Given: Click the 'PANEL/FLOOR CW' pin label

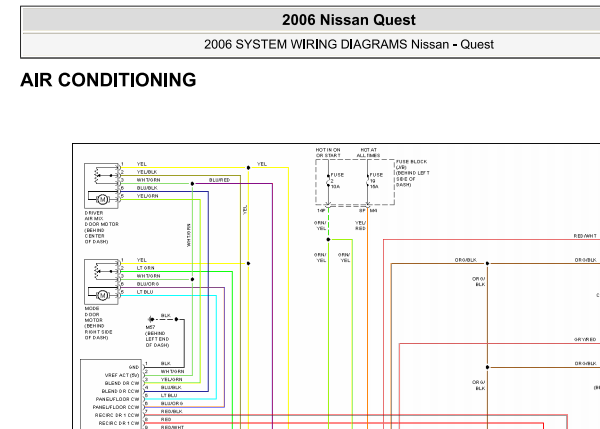Looking at the screenshot, I should point(117,399).
